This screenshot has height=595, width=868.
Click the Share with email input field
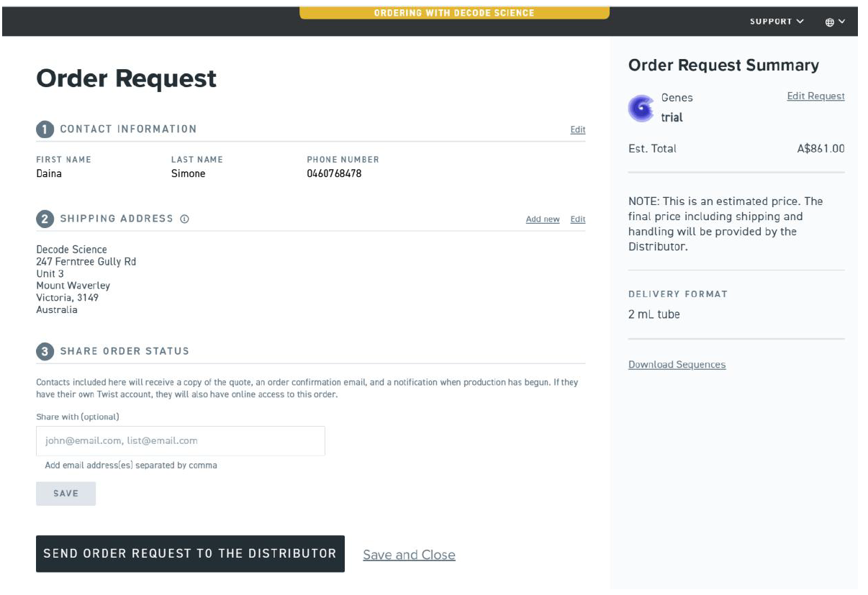coord(180,441)
